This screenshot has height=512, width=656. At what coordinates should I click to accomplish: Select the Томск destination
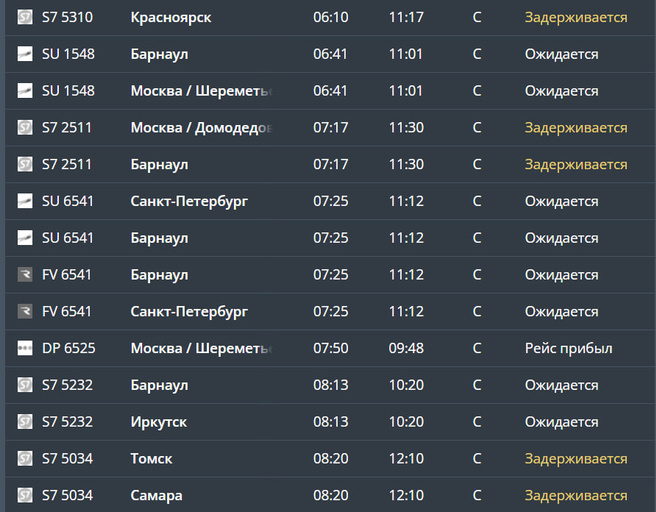[x=152, y=458]
